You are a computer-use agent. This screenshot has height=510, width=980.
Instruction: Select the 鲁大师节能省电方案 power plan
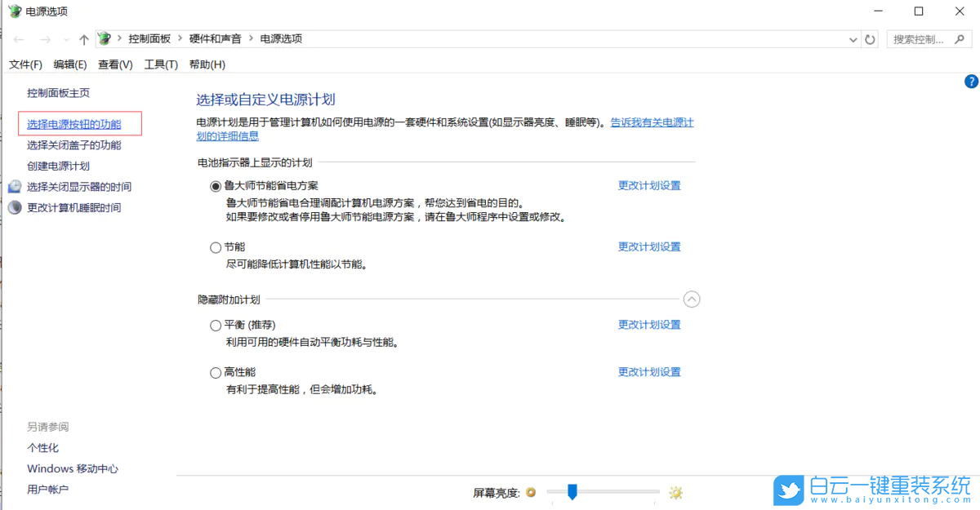(215, 185)
